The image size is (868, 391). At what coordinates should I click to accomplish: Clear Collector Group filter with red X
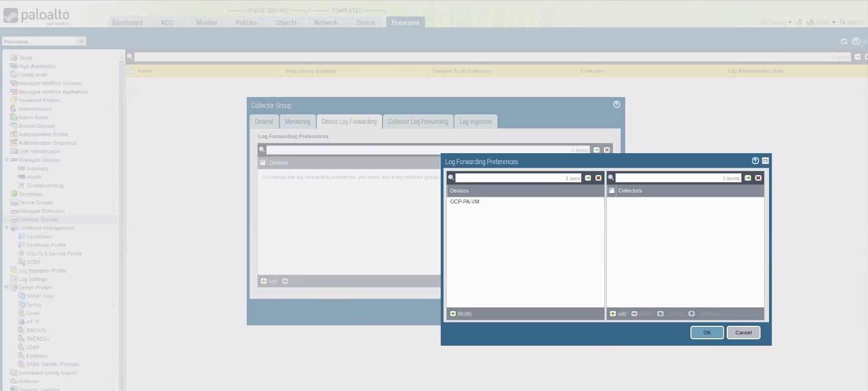coord(607,150)
